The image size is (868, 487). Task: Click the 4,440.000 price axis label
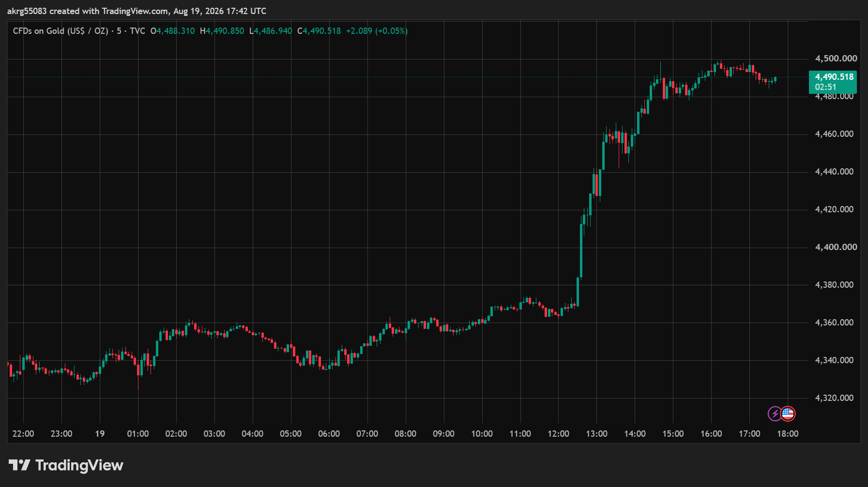[x=835, y=172]
